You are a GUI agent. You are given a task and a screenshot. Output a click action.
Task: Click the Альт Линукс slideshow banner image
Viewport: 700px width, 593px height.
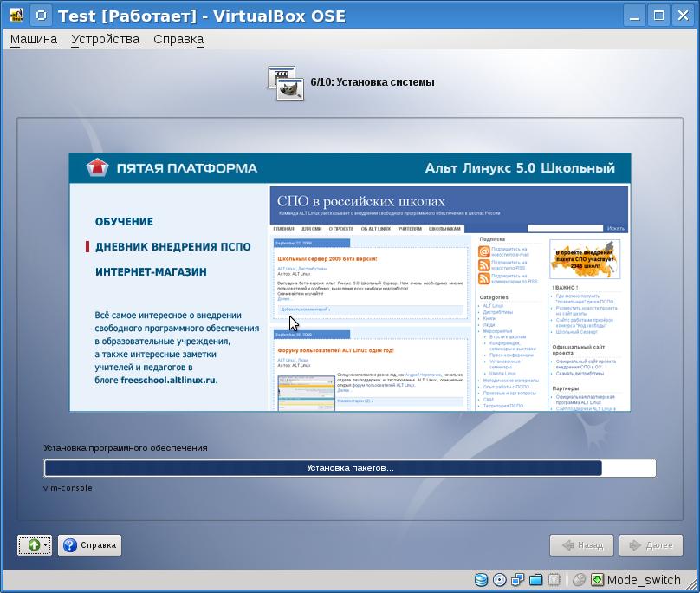350,283
